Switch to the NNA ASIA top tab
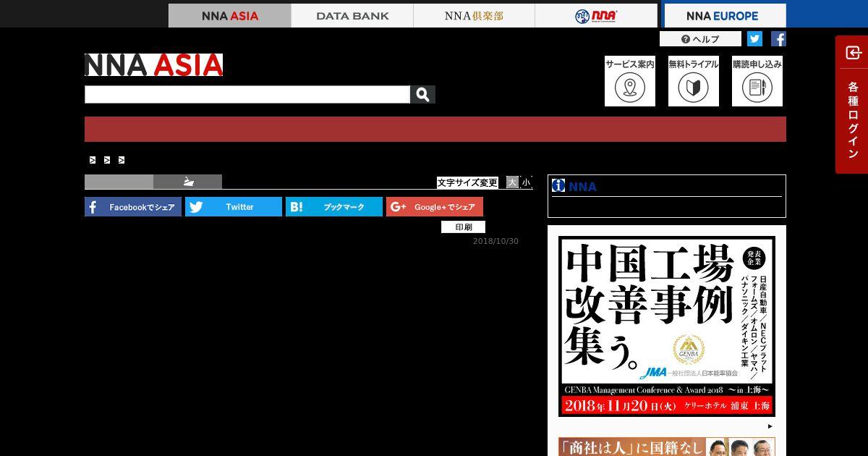The width and height of the screenshot is (868, 456). [230, 15]
